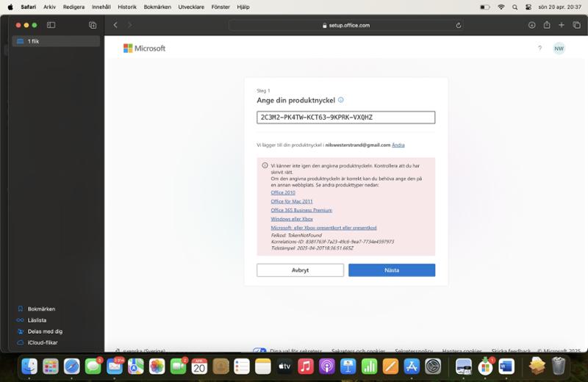Click the product key input field
Viewport: 588px width, 382px height.
pos(345,118)
